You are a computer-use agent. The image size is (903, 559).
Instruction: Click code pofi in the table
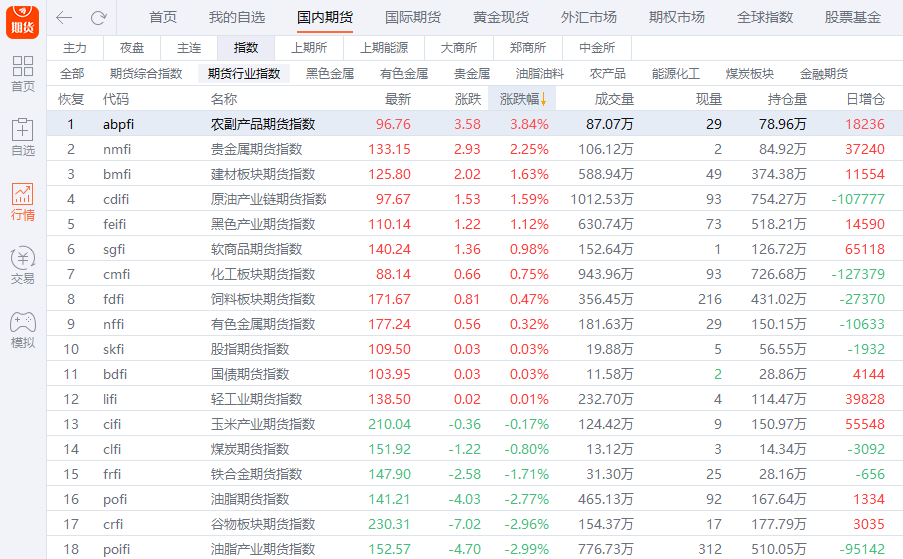pyautogui.click(x=115, y=499)
